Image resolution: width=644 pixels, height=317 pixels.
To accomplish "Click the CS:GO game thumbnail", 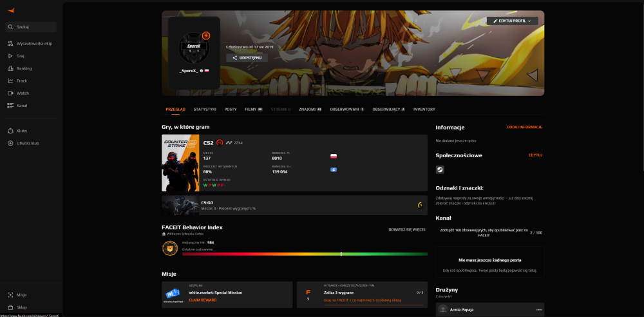I will click(180, 205).
